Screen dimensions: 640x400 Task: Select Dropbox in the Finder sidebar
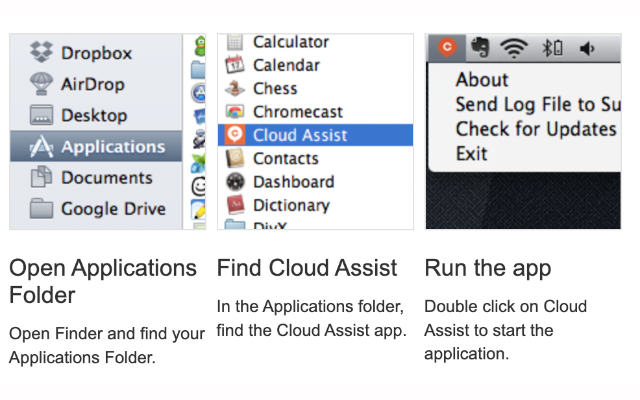(96, 53)
